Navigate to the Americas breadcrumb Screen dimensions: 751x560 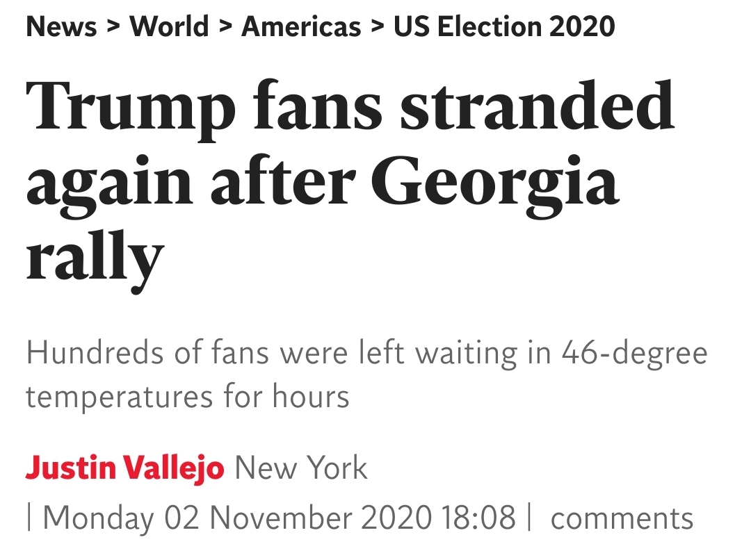pos(301,26)
